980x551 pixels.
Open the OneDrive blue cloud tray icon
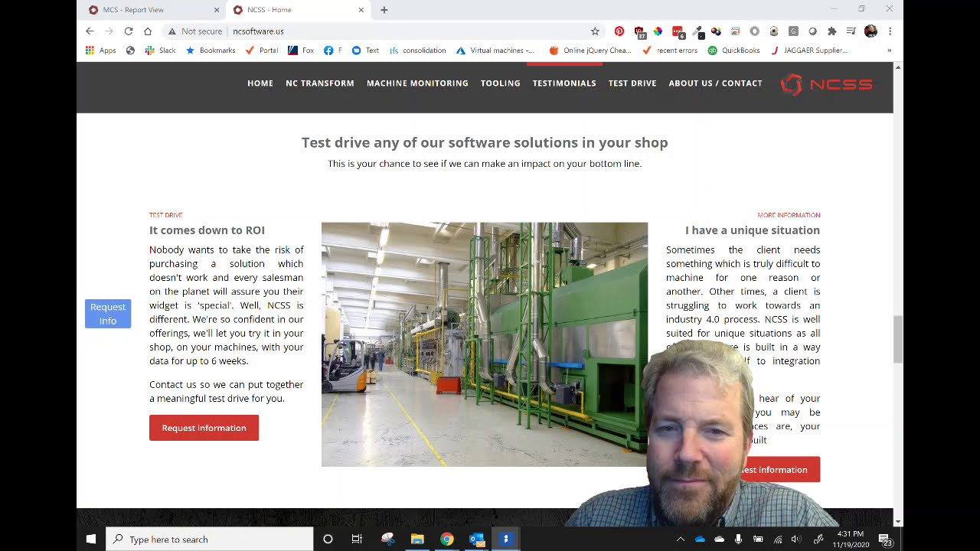700,540
